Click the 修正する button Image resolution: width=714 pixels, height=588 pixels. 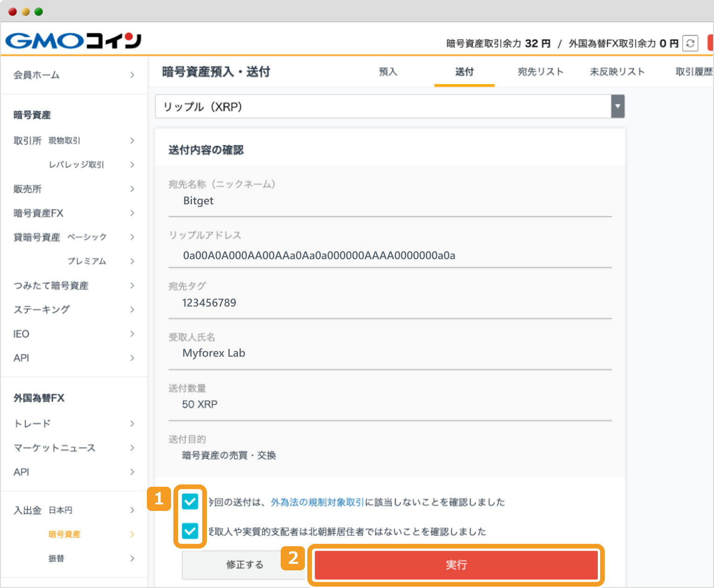(x=244, y=565)
